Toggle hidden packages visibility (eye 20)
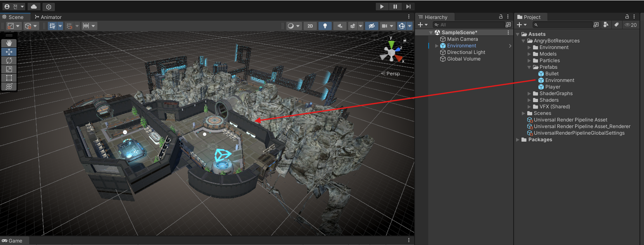Viewport: 644px width, 245px height. coord(631,25)
